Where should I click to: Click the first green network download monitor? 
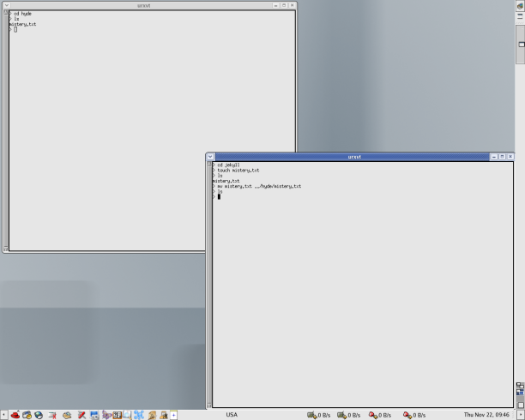[319, 415]
